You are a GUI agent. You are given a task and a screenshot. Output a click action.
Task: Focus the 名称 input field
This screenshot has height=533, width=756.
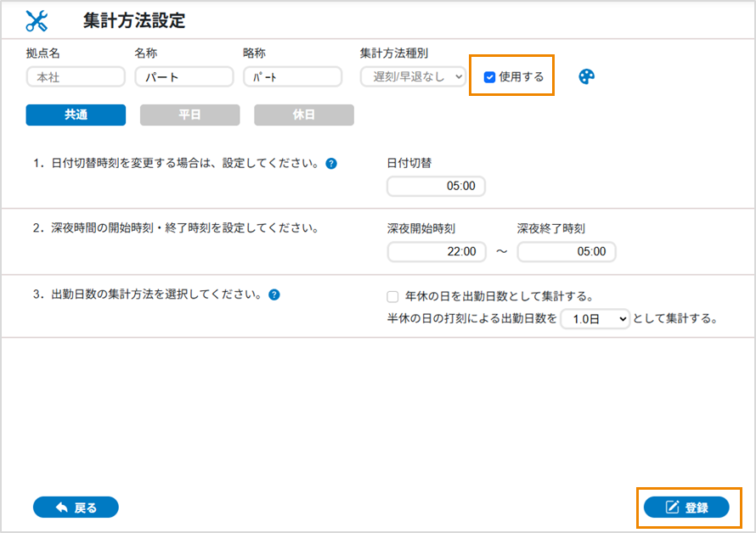click(x=183, y=77)
